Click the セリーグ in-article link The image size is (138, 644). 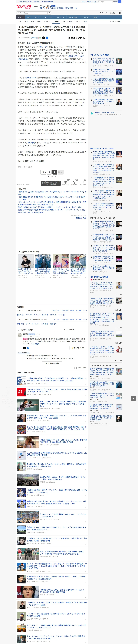pyautogui.click(x=43, y=47)
